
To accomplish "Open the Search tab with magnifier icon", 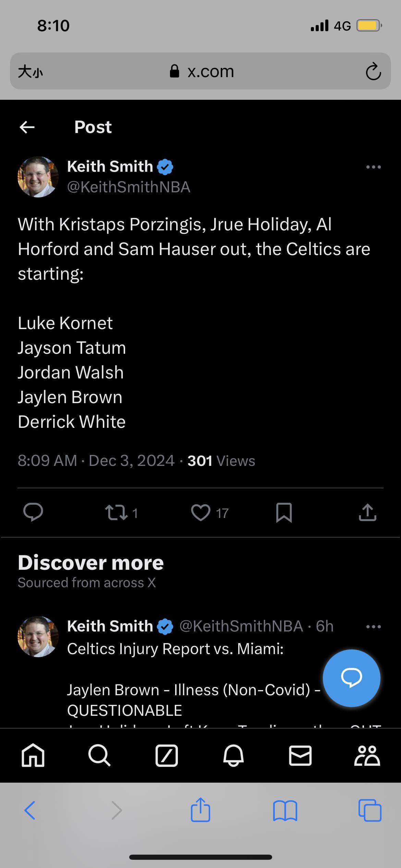I will click(99, 756).
